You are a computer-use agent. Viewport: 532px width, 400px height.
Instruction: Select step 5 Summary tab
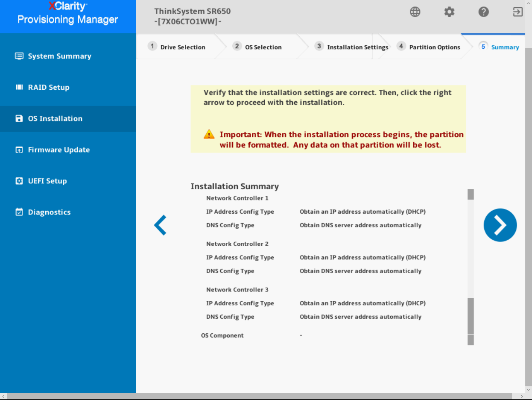499,47
